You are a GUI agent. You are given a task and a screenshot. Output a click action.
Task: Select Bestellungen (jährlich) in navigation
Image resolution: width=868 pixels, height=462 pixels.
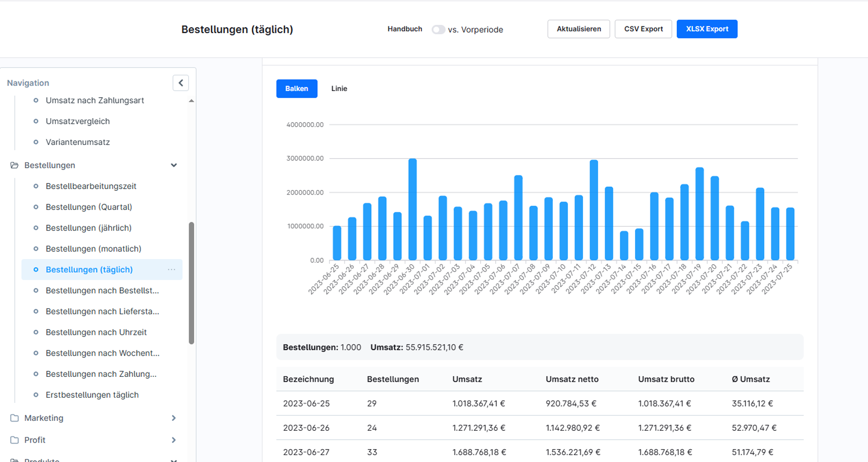[x=89, y=228]
